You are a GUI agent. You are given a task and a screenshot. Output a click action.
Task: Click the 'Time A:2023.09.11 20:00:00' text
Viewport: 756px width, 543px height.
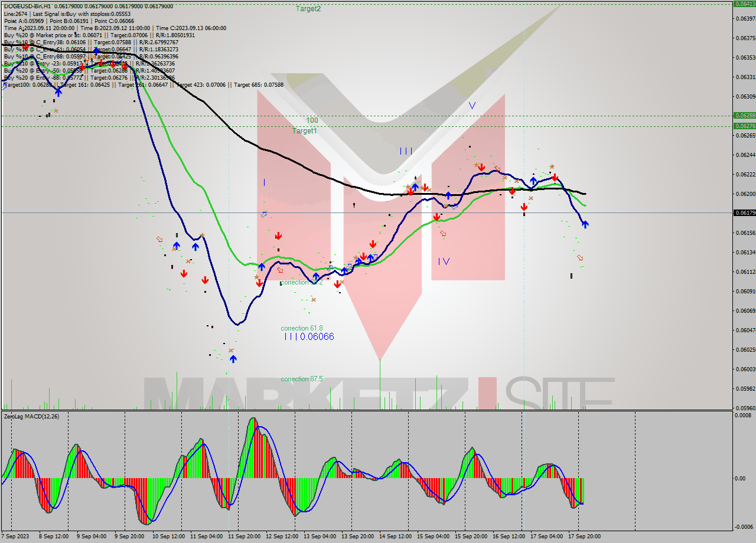coord(39,28)
